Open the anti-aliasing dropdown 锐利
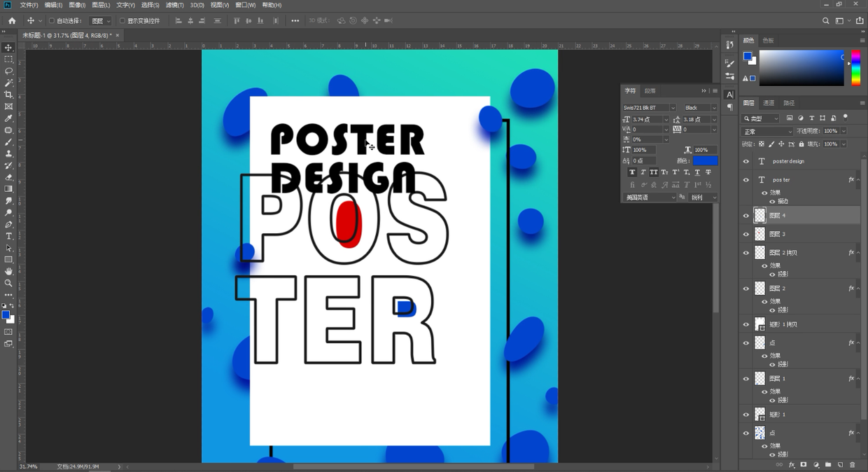Viewport: 868px width, 472px height. pos(703,197)
